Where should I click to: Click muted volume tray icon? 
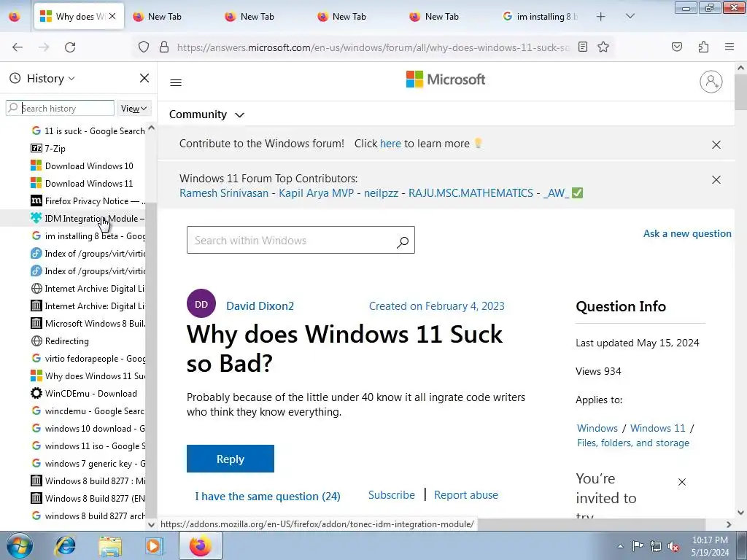tap(673, 546)
